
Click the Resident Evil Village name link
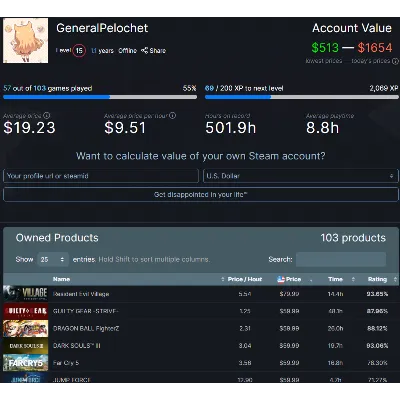pos(81,294)
